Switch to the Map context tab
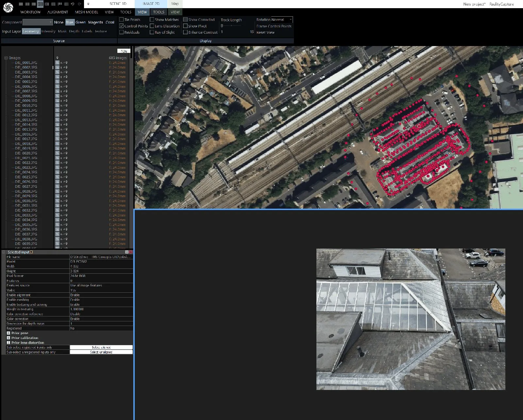The width and height of the screenshot is (523, 420). (175, 4)
